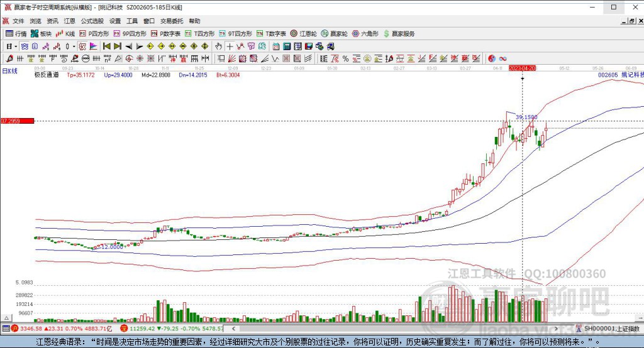This screenshot has height=348, width=644.
Task: Step forward with the black right arrow
Action: pos(140,46)
